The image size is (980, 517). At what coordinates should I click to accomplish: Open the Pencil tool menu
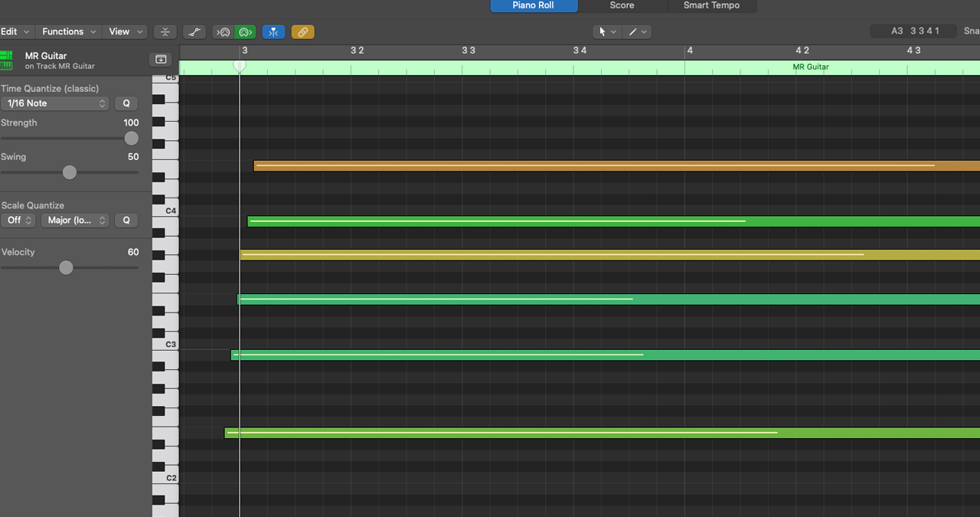[x=636, y=32]
